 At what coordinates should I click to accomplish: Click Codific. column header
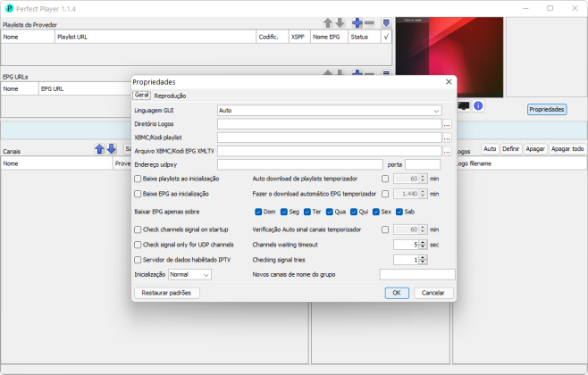click(x=272, y=37)
